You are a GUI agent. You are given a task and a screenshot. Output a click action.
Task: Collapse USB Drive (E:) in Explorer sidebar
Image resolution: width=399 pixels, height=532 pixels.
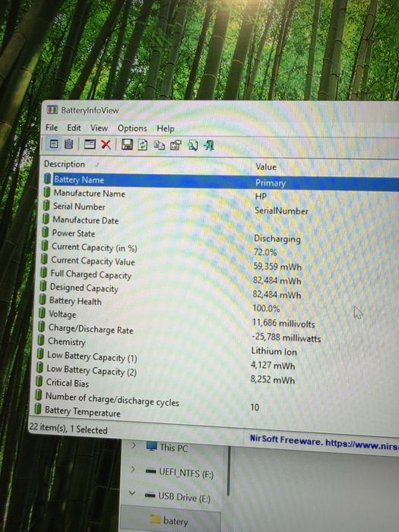click(132, 493)
